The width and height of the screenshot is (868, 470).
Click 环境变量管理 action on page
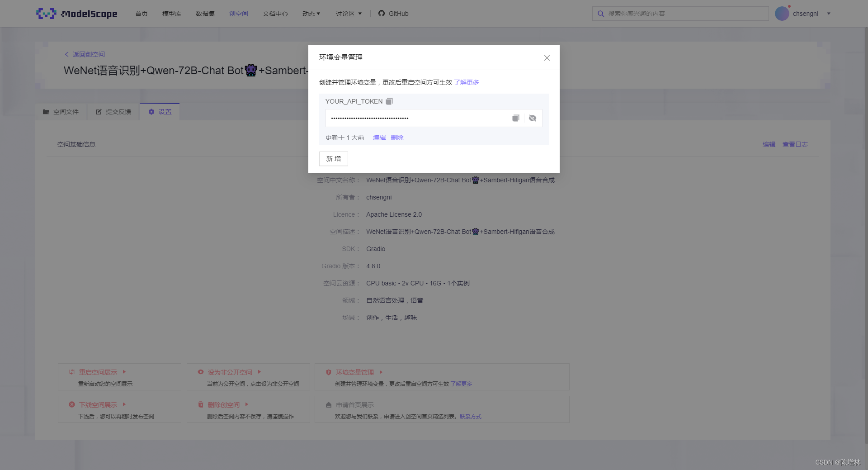355,372
